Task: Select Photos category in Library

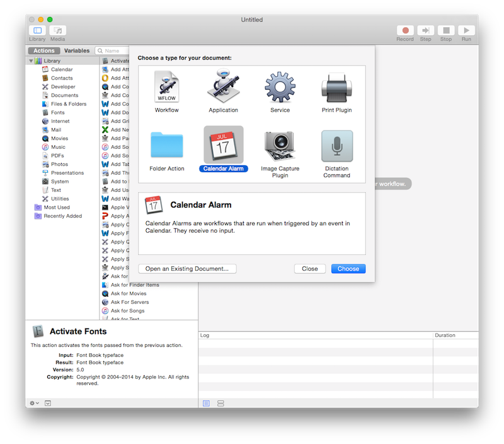Action: point(59,165)
